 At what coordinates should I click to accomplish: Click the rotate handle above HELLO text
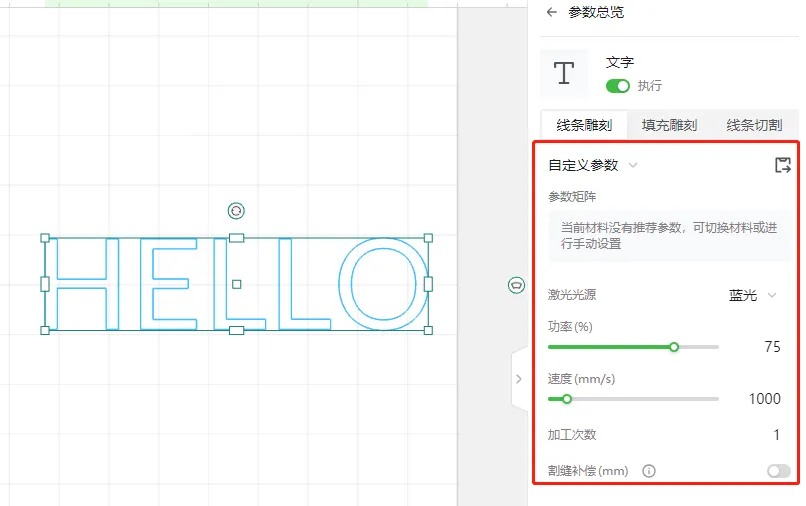(x=236, y=210)
